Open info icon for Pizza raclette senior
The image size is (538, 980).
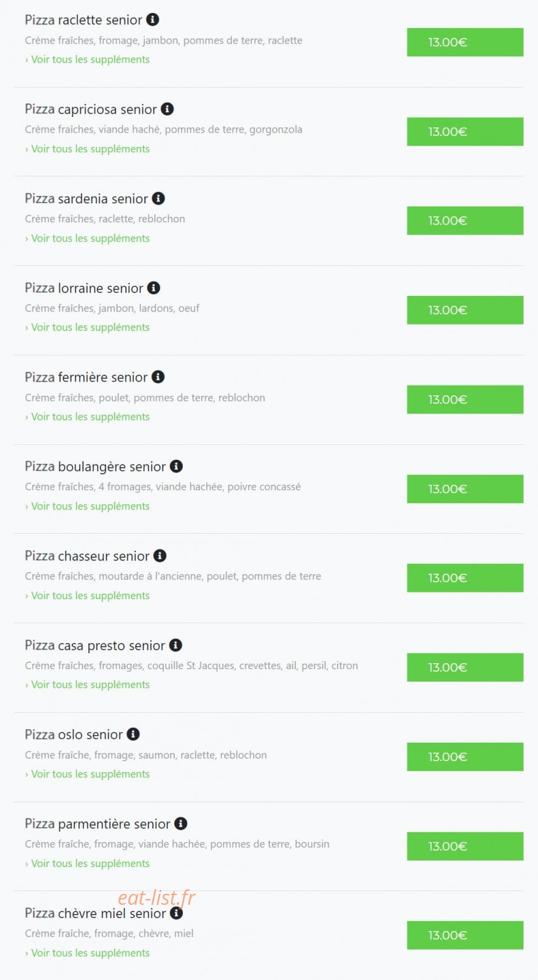point(153,20)
